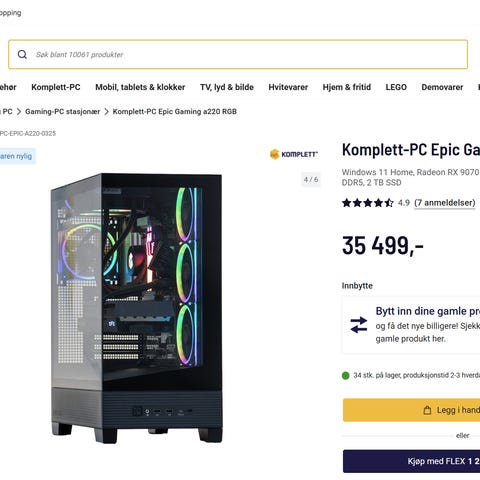This screenshot has height=480, width=480.
Task: Open the 7 anmeldelser reviews link
Action: pos(445,203)
